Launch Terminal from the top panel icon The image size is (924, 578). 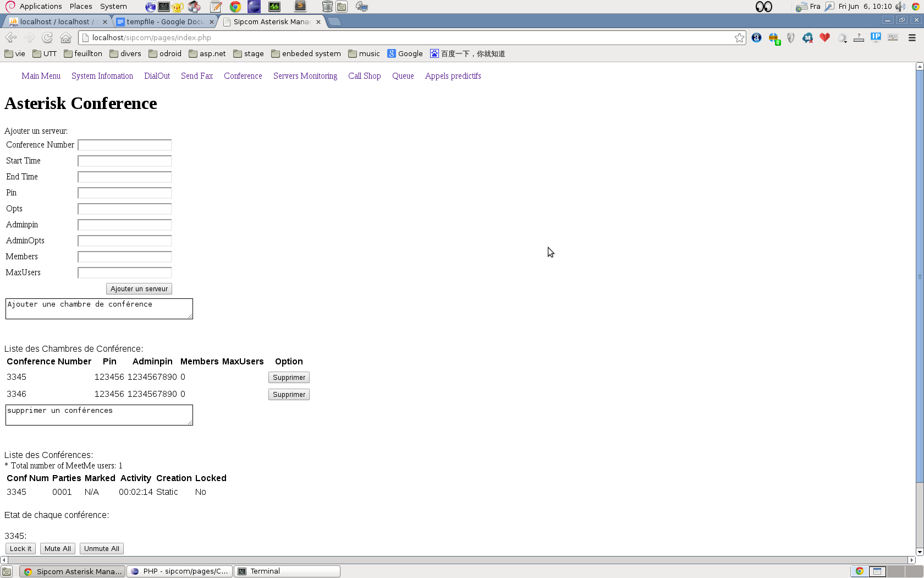(x=164, y=7)
